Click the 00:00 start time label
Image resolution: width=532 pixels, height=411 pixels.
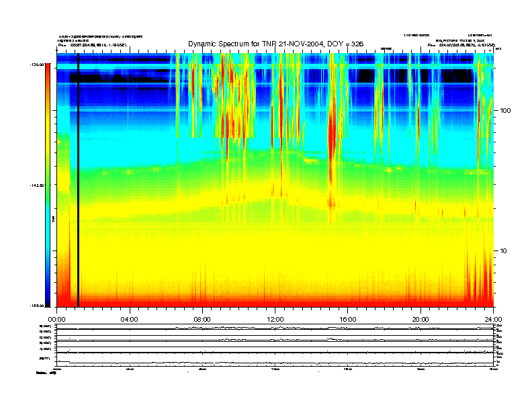point(56,320)
